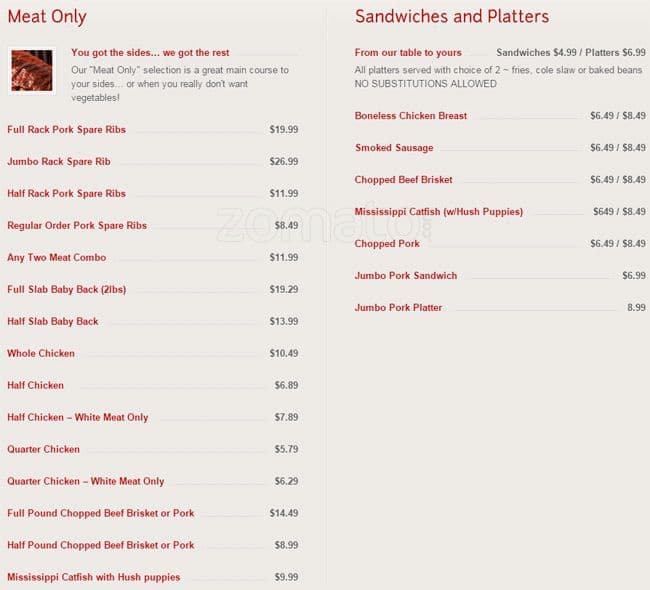Click the From our table to yours subheading
This screenshot has width=650, height=590.
[x=408, y=53]
